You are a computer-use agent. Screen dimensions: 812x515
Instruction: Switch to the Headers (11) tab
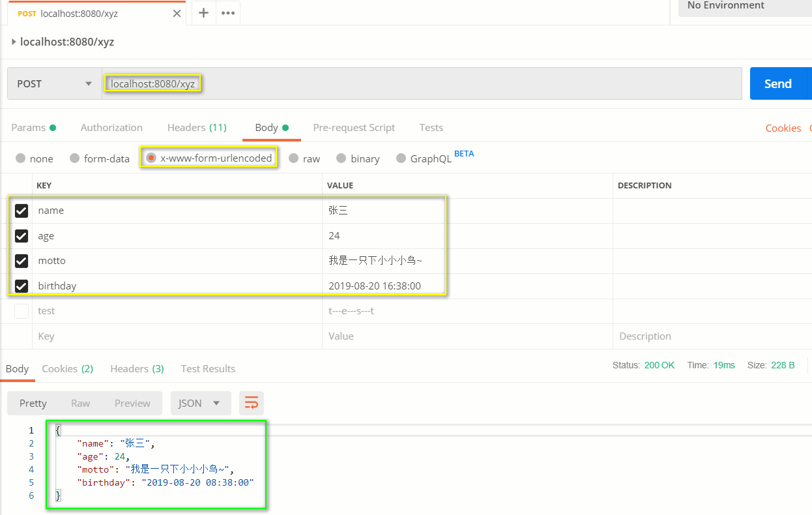pos(197,127)
